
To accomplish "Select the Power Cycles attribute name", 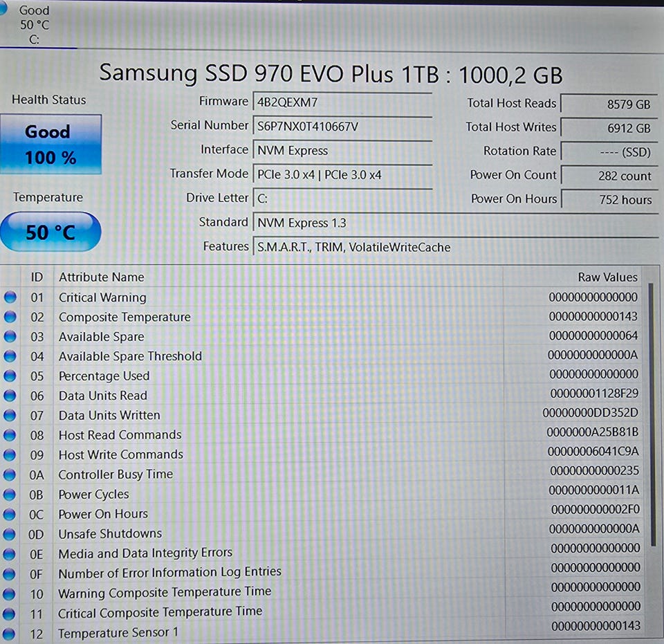I will [x=93, y=495].
